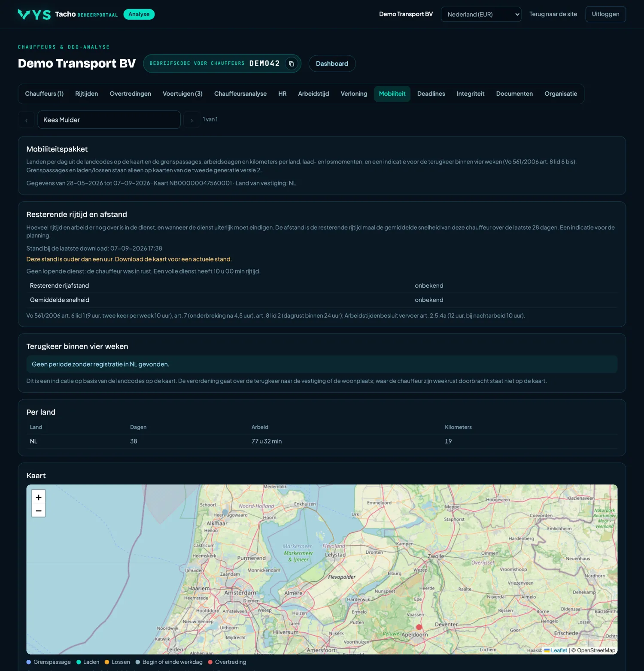644x671 pixels.
Task: Click the Lossen legend dot
Action: (x=107, y=662)
